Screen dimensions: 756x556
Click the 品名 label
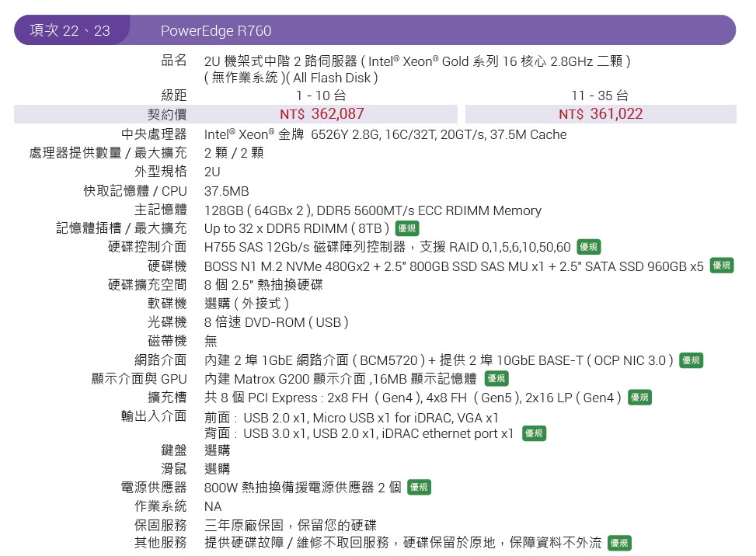[x=173, y=61]
